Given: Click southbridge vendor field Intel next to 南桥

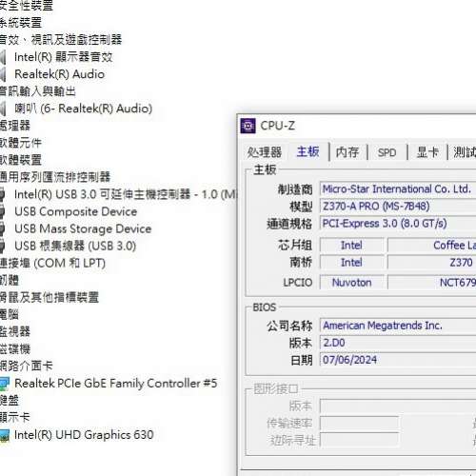Looking at the screenshot, I should (x=351, y=263).
